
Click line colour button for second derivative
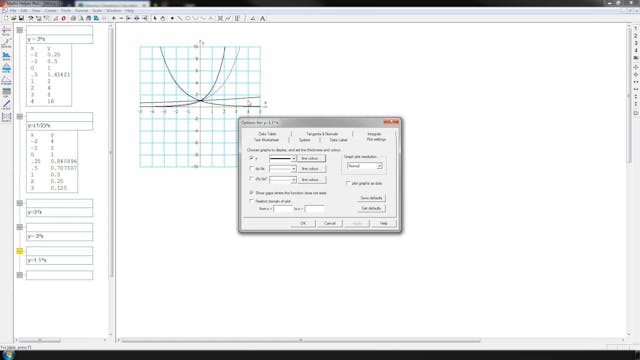click(311, 179)
